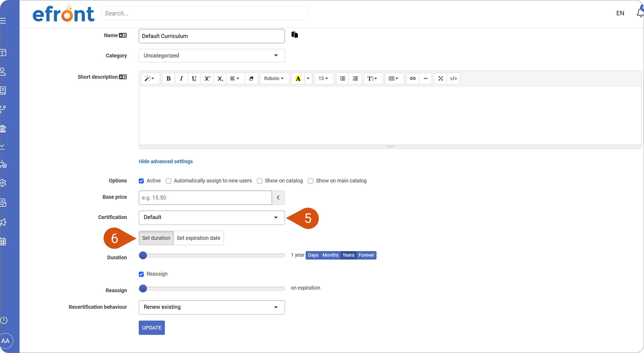Image resolution: width=644 pixels, height=353 pixels.
Task: Choose the Forever duration option
Action: [x=366, y=255]
